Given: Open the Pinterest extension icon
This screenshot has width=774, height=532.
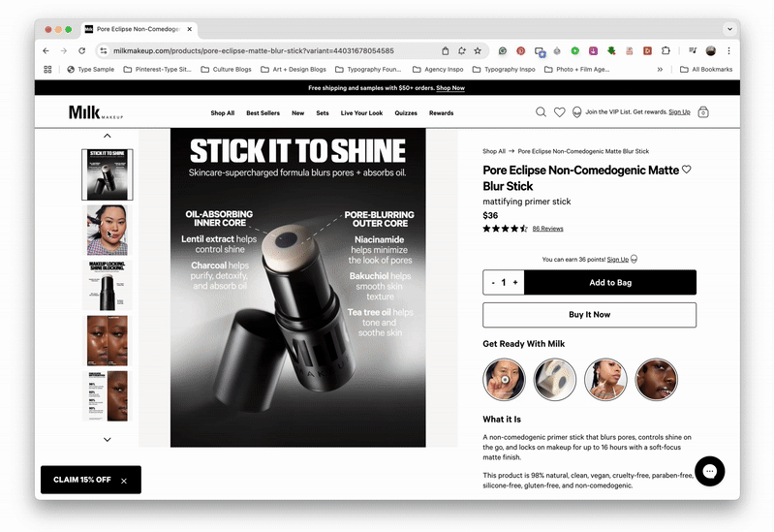Looking at the screenshot, I should pyautogui.click(x=521, y=51).
